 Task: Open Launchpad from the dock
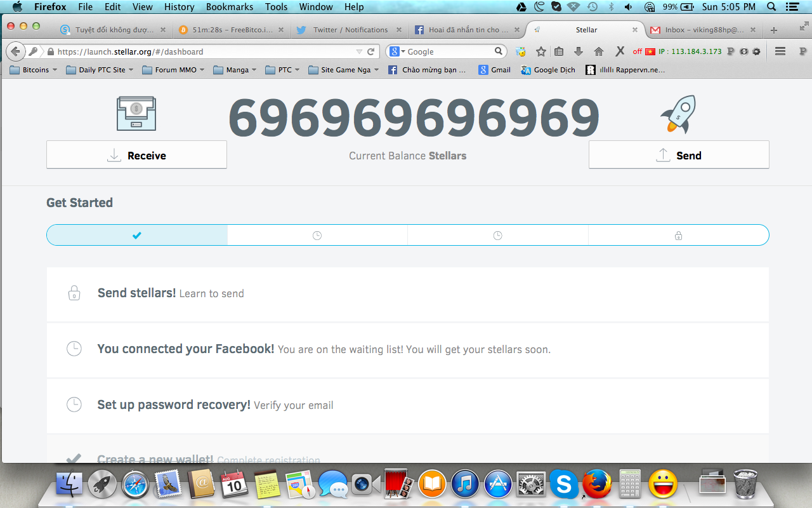[x=102, y=486]
